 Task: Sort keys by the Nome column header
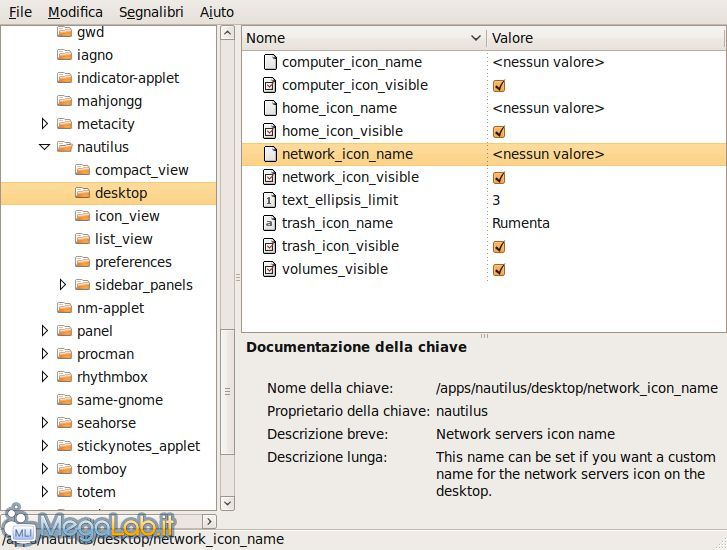pyautogui.click(x=355, y=38)
